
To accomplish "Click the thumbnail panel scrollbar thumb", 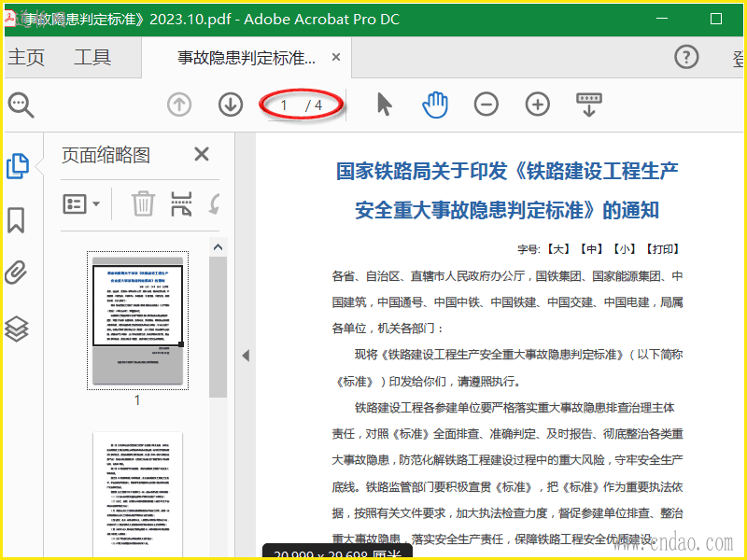I will tap(218, 327).
